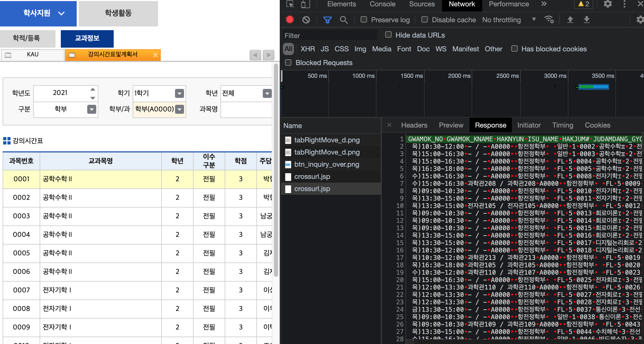This screenshot has width=644, height=344.
Task: Click the timeline request bar near 3500 ms
Action: [x=593, y=87]
